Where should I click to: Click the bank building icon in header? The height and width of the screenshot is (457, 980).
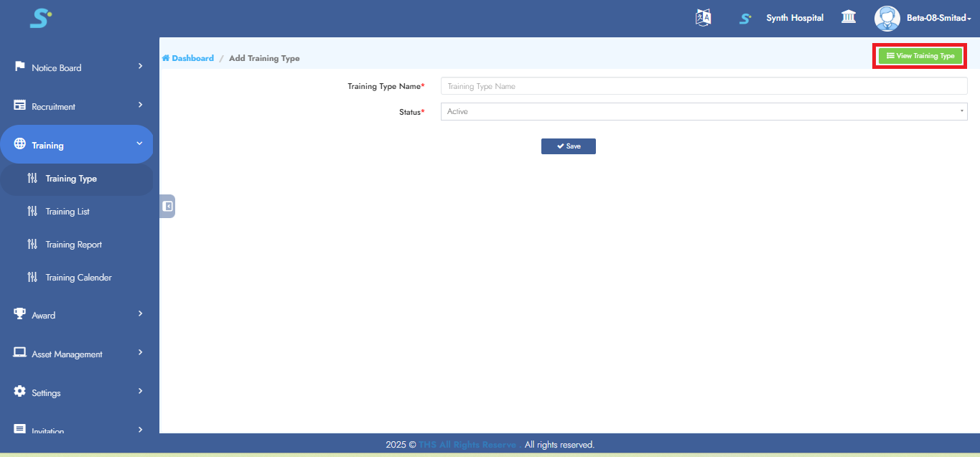pyautogui.click(x=848, y=17)
